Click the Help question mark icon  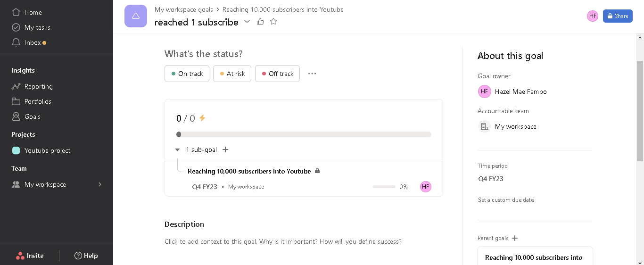click(x=78, y=256)
